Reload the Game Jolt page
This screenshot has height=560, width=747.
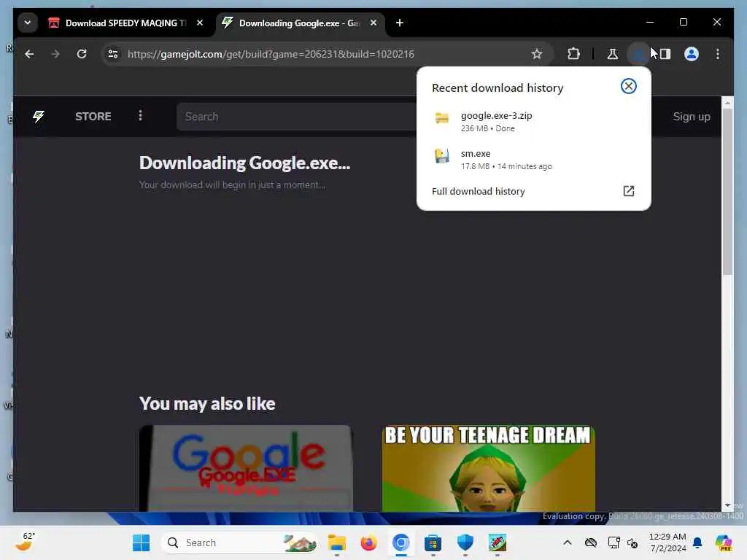(82, 54)
